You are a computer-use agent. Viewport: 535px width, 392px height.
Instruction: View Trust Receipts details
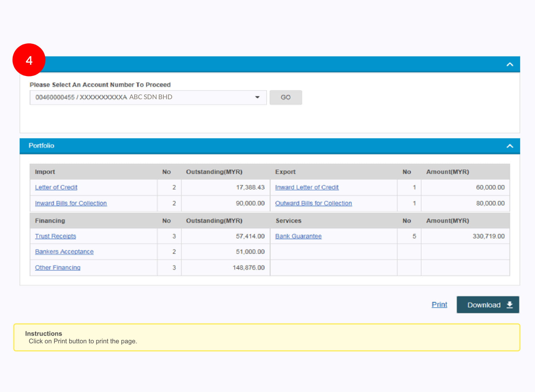[56, 236]
